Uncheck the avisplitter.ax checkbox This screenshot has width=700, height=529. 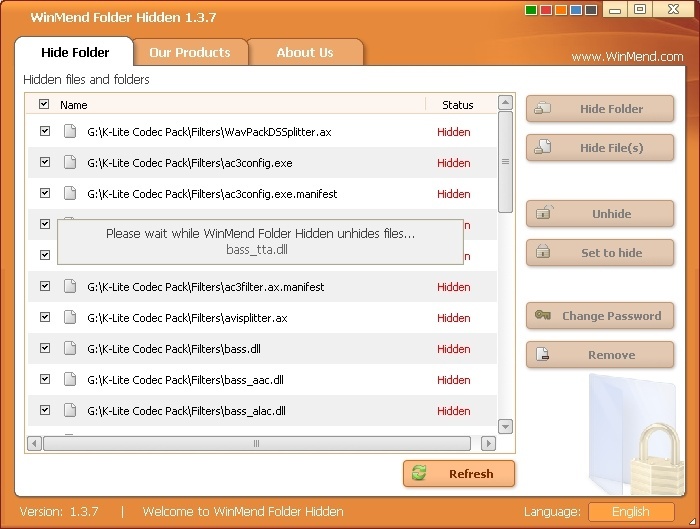(45, 317)
